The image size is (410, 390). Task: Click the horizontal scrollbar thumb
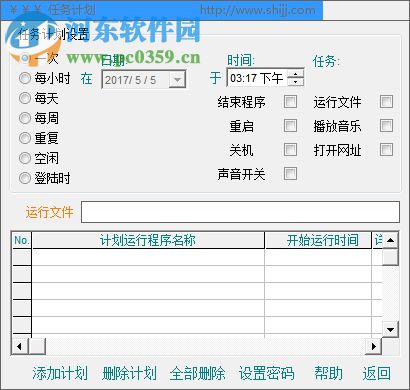point(37,346)
